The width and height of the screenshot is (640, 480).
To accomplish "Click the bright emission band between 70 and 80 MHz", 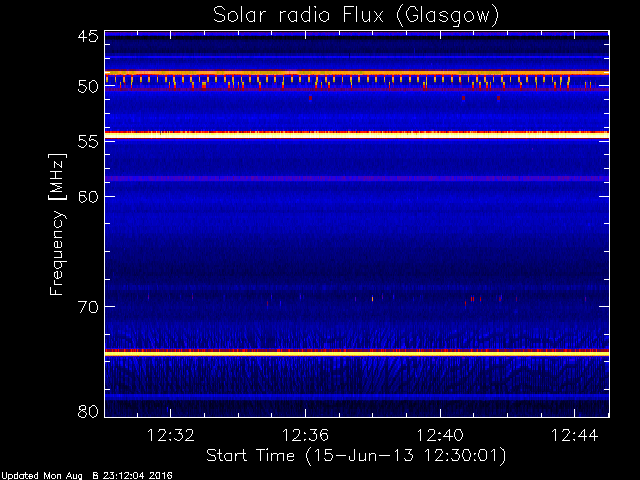I will click(357, 352).
